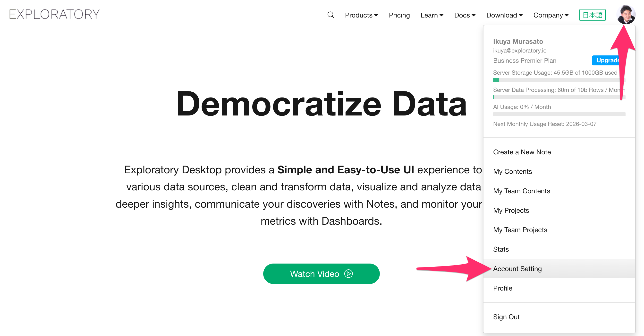This screenshot has width=644, height=336.
Task: Go to the Pricing page
Action: pos(399,15)
